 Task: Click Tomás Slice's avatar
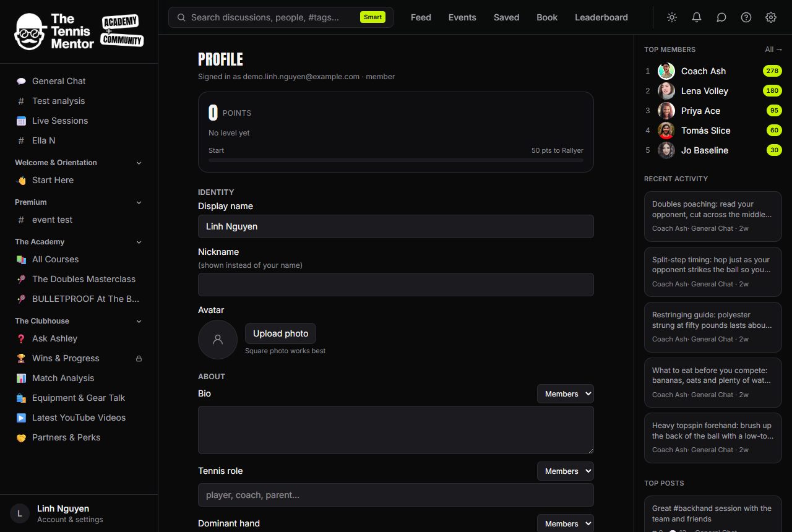point(666,131)
